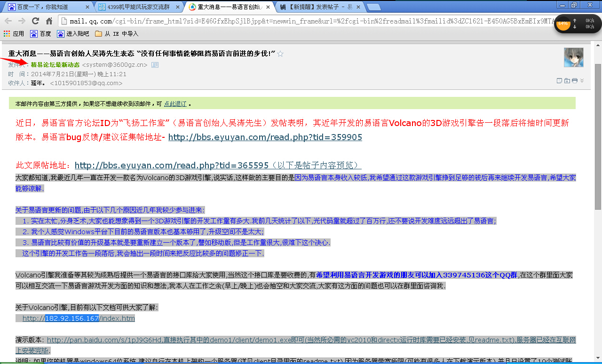Image resolution: width=602 pixels, height=364 pixels.
Task: Print this email
Action: pyautogui.click(x=575, y=80)
